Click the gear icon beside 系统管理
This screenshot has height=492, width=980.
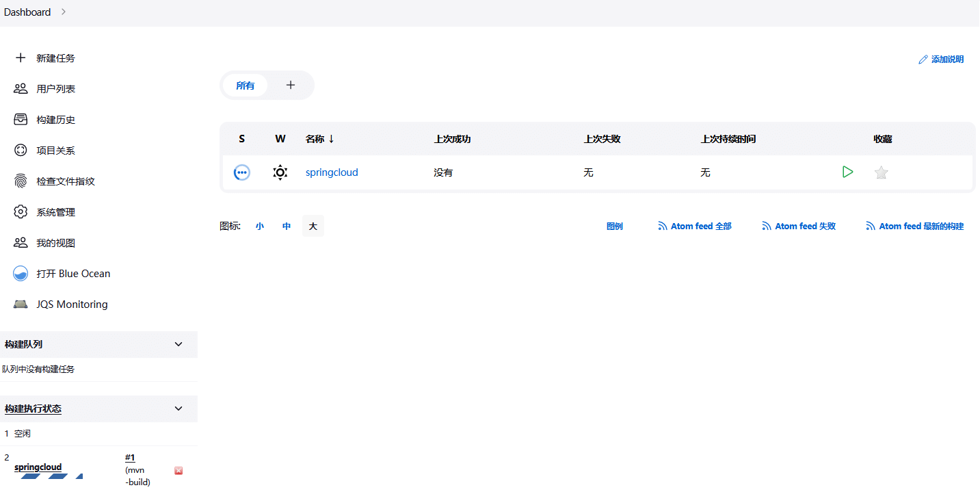click(21, 212)
